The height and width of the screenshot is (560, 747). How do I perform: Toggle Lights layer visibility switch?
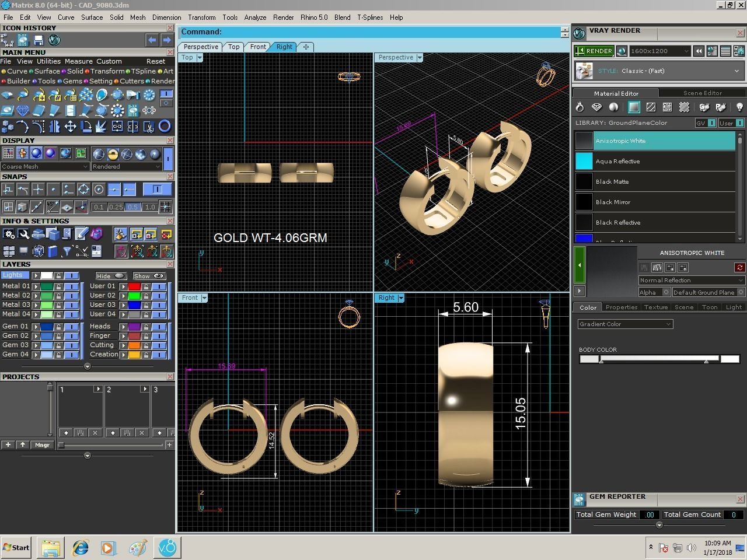[x=71, y=275]
